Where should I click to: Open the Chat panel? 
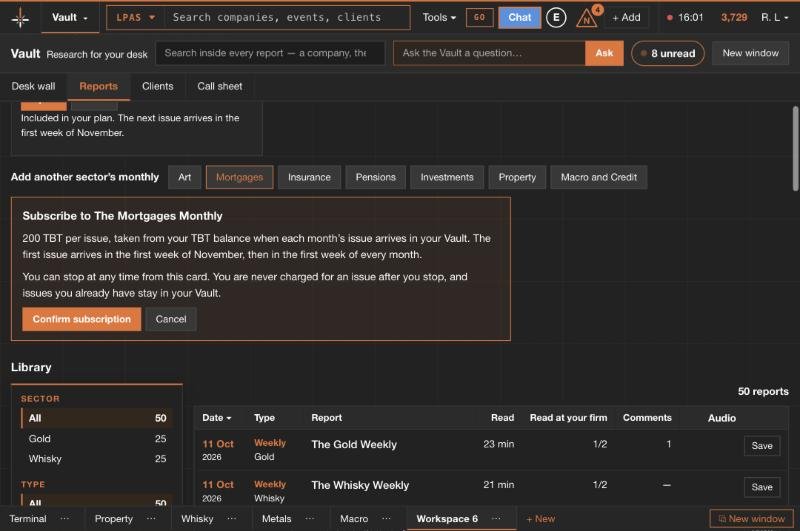click(x=519, y=18)
